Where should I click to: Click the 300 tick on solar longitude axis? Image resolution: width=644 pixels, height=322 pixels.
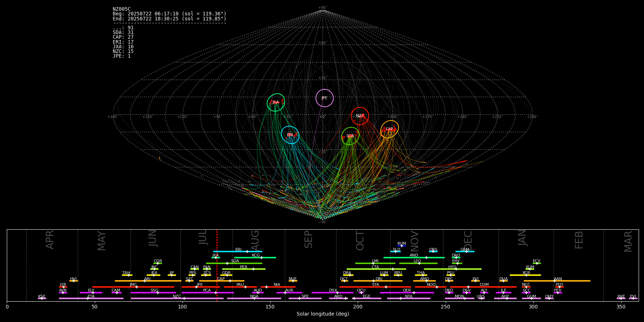(533, 307)
